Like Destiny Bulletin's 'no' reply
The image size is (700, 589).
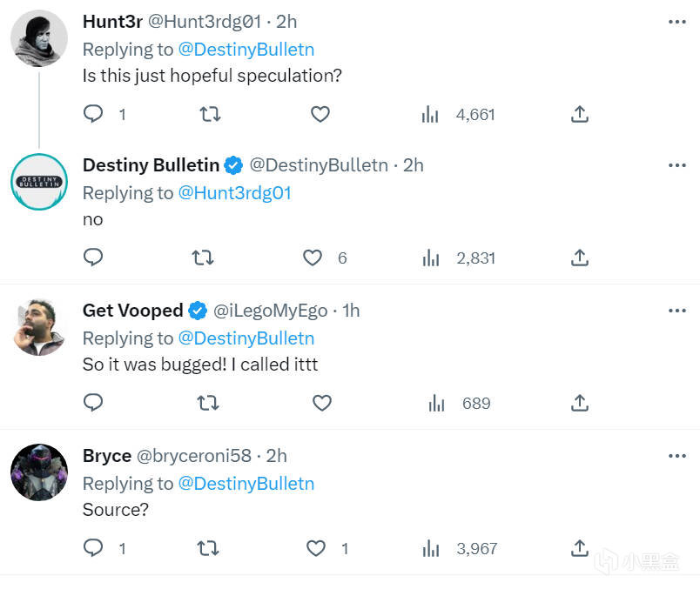(313, 258)
